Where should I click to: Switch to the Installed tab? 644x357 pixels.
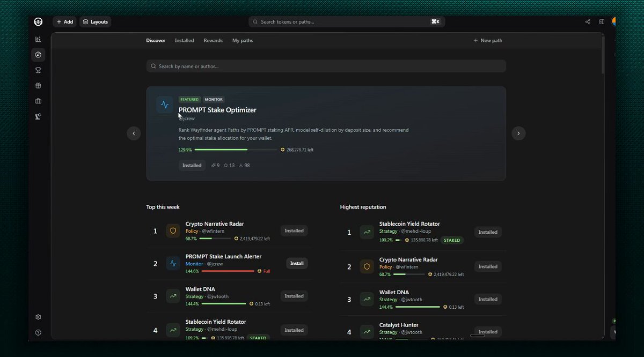pos(184,41)
